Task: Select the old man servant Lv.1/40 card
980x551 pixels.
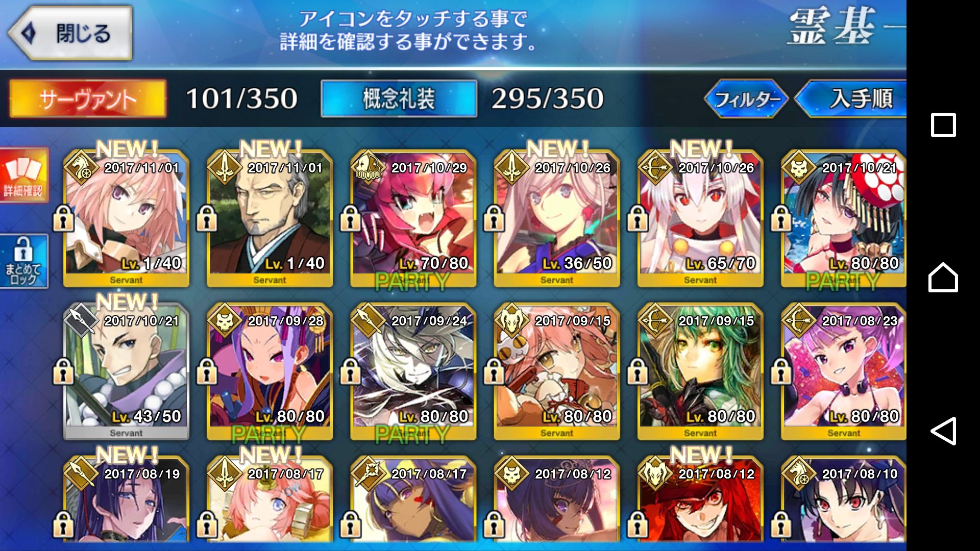Action: [269, 218]
